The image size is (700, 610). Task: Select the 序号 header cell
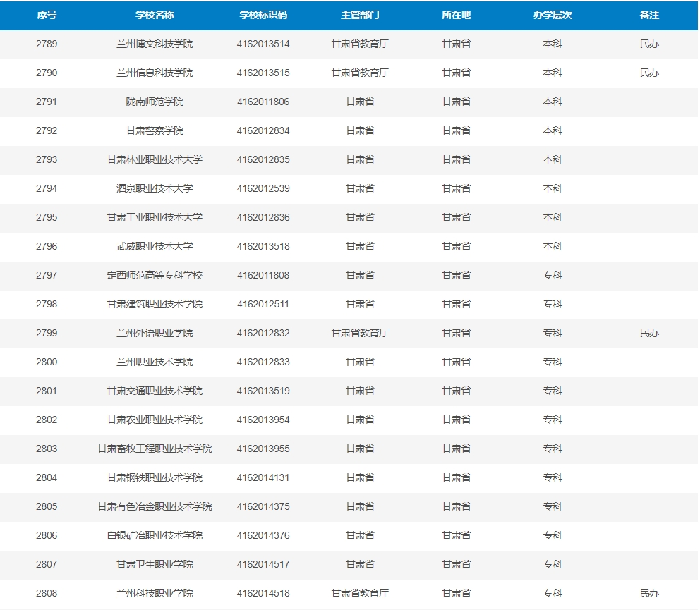coord(47,15)
